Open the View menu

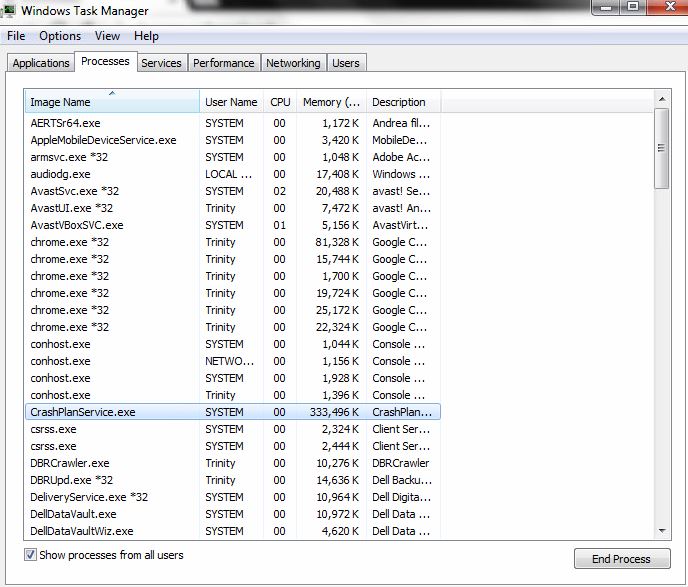[108, 36]
